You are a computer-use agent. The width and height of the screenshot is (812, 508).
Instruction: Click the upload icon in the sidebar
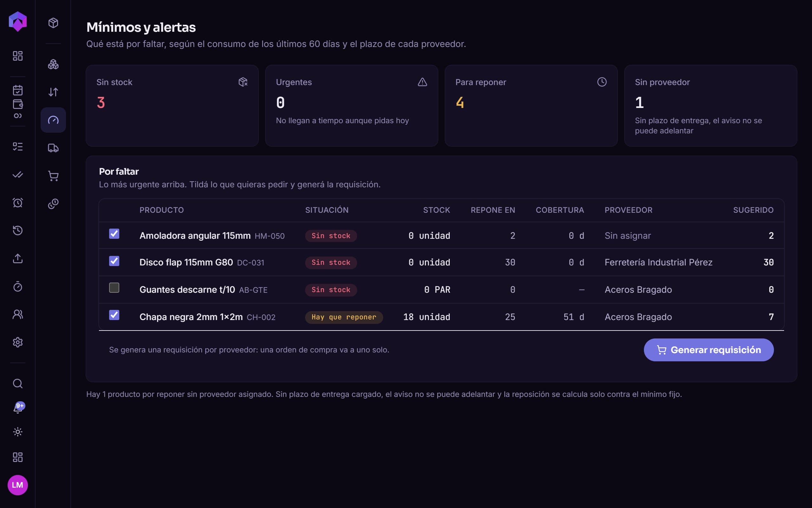(x=17, y=258)
